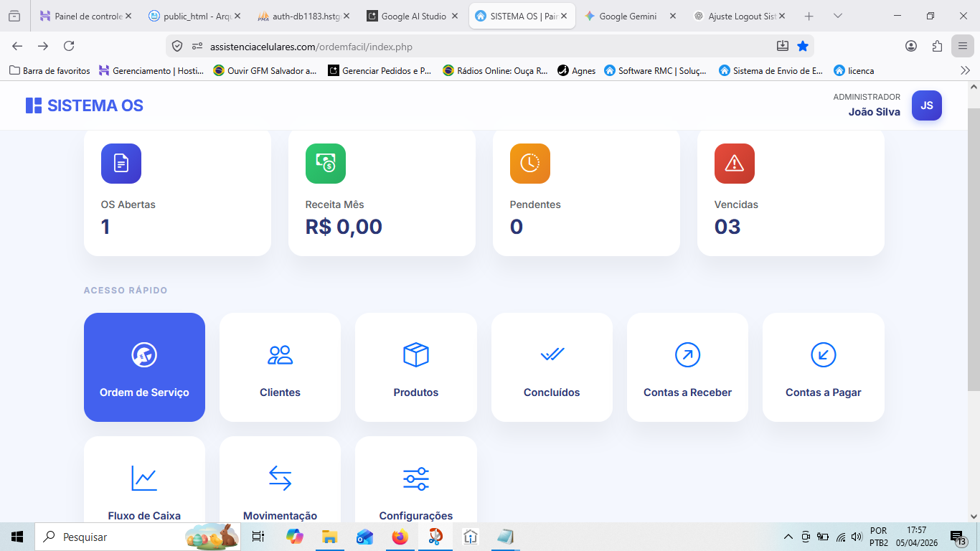
Task: Click the browser address bar
Action: pyautogui.click(x=488, y=47)
